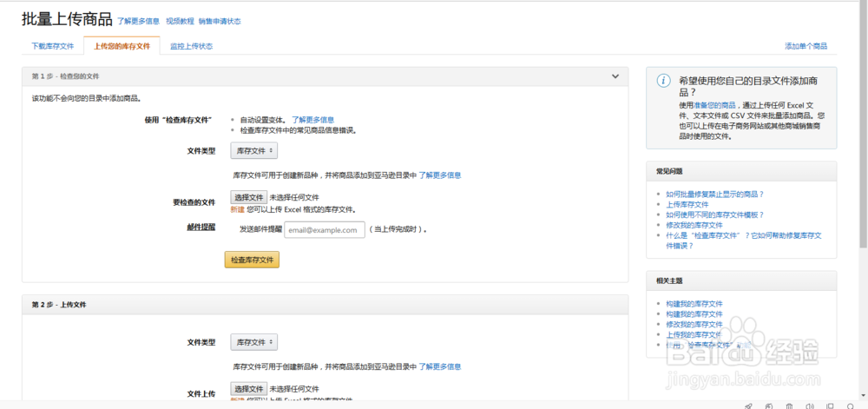Click the info icon in the sidebar box

tap(663, 81)
